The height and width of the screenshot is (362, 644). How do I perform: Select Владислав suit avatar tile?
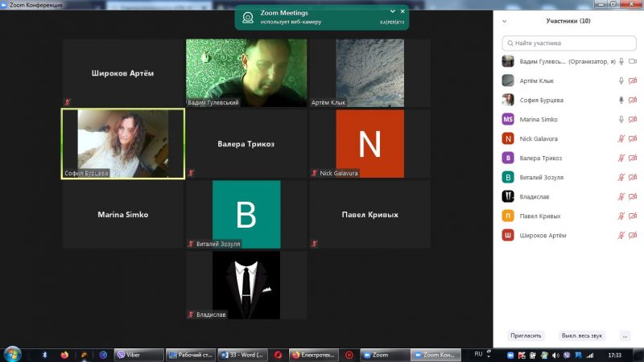246,285
